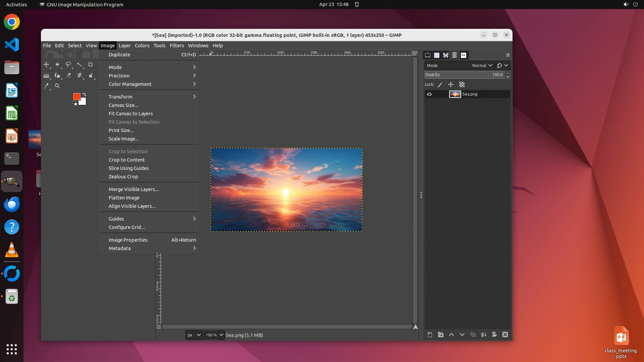Pick the Eraser tool

coord(68,75)
